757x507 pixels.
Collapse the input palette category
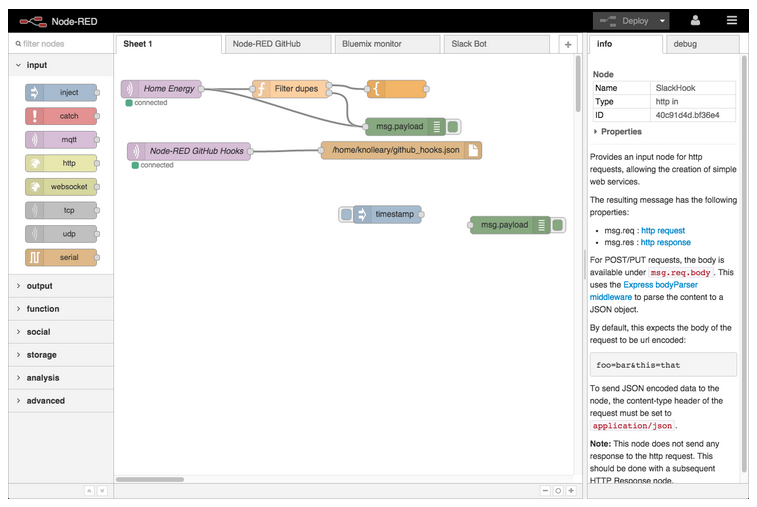click(61, 65)
